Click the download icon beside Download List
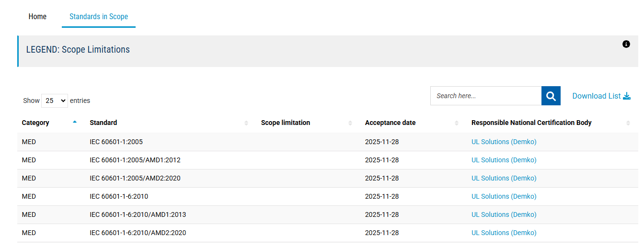 pyautogui.click(x=627, y=96)
